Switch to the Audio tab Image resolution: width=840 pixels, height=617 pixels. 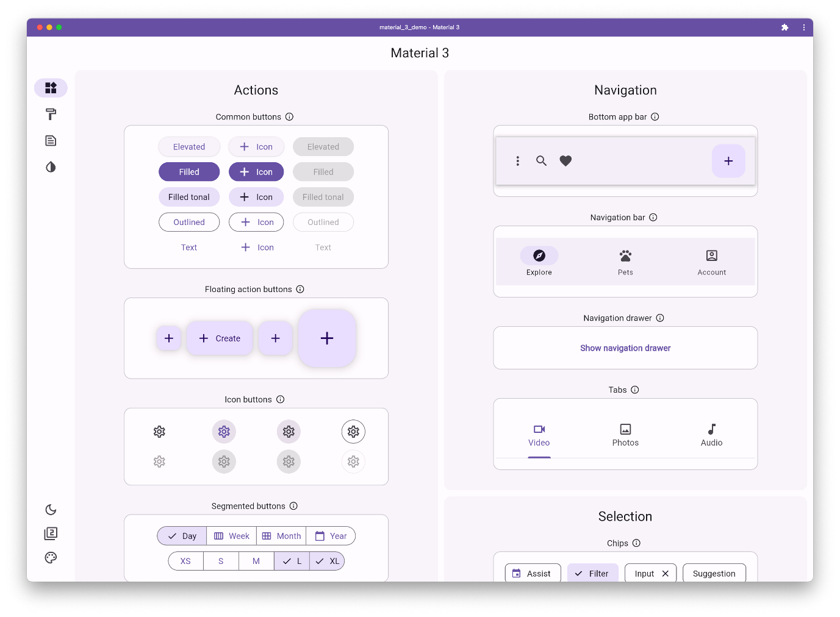point(711,435)
